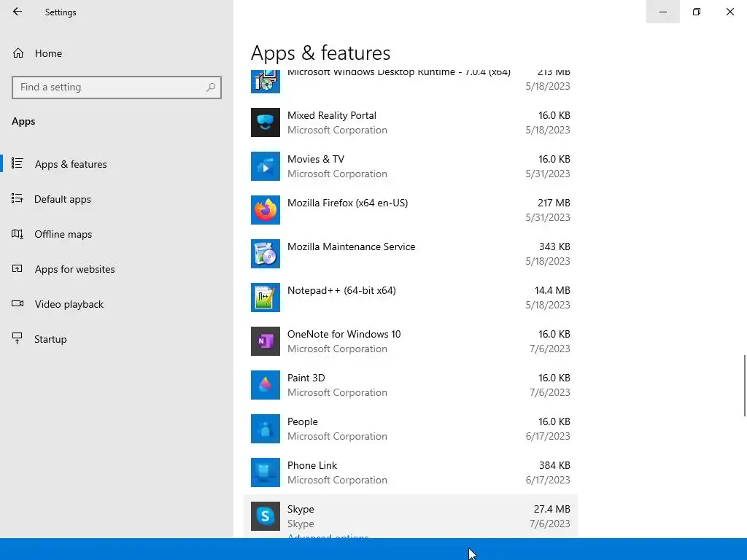Click the Skype app icon
The height and width of the screenshot is (560, 747).
point(266,516)
